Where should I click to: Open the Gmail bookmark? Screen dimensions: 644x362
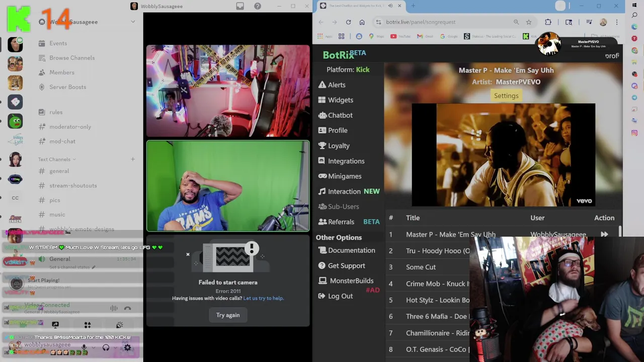[425, 36]
